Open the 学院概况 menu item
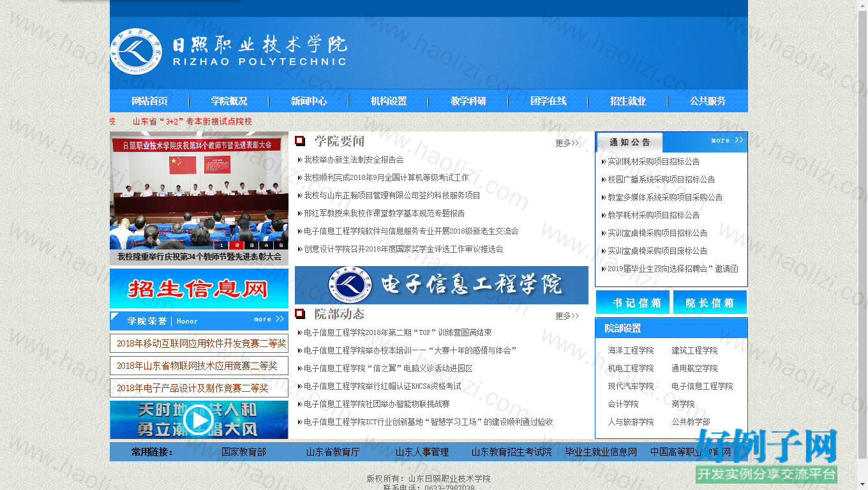The image size is (868, 490). coord(229,101)
